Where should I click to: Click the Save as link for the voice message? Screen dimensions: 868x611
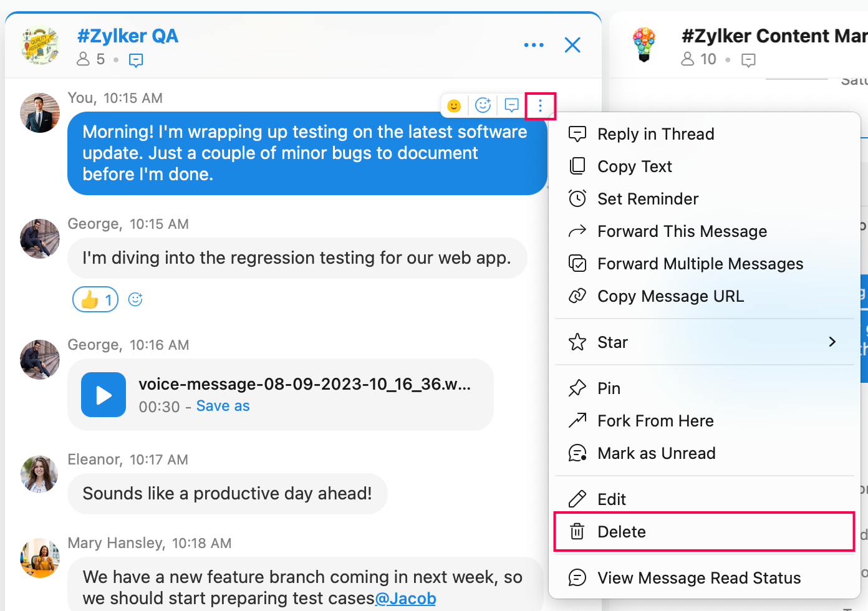223,406
